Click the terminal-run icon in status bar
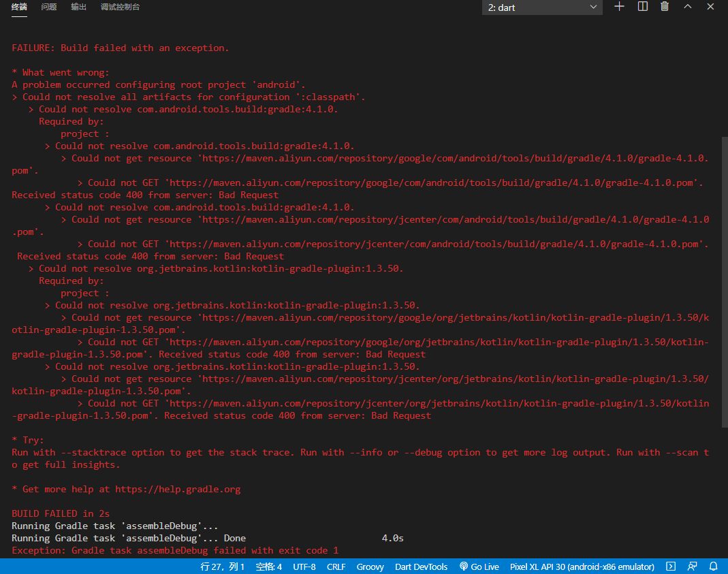Viewport: 728px width, 574px height. [671, 566]
